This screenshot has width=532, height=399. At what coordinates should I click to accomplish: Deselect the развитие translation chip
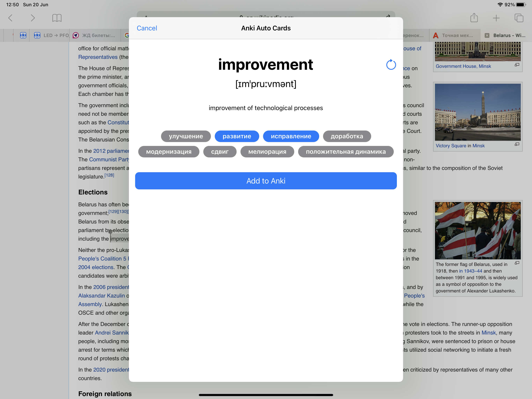pos(237,136)
